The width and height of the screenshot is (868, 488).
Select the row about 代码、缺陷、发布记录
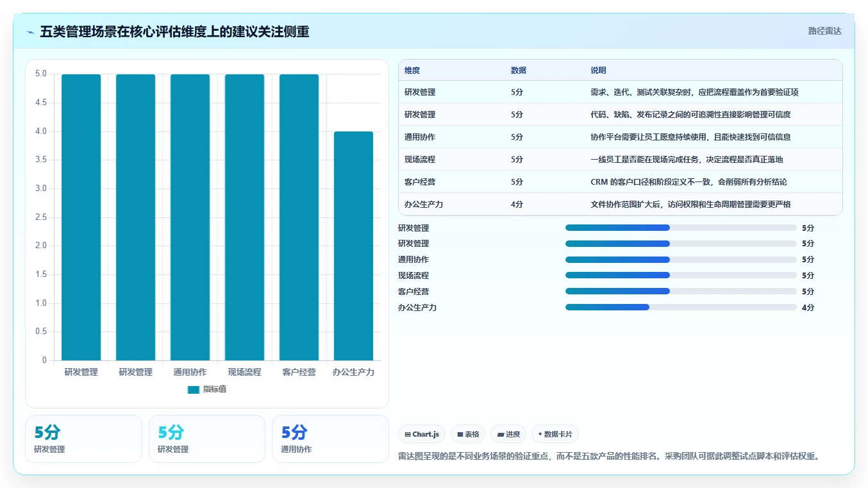click(620, 115)
